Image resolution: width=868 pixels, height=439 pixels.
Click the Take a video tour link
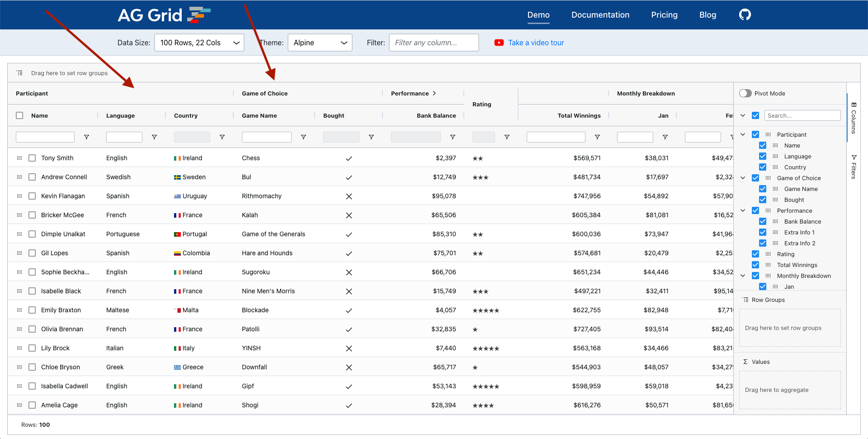[536, 43]
